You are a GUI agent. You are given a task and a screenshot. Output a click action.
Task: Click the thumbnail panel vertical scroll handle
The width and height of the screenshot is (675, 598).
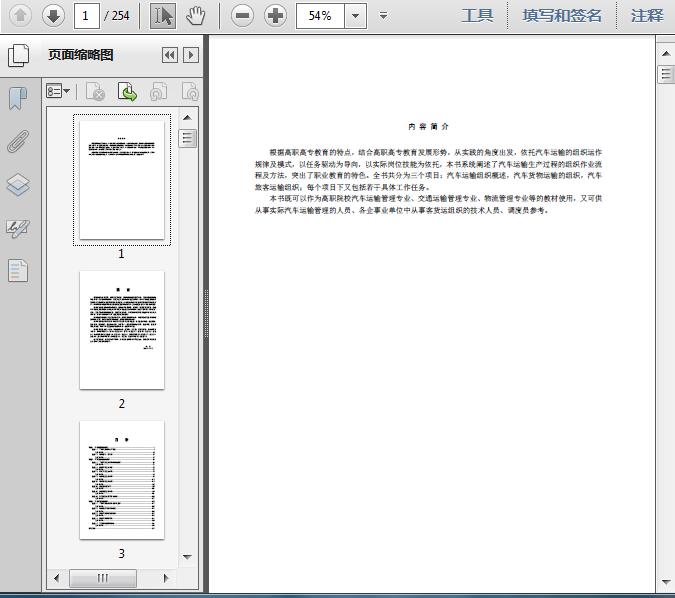tap(187, 138)
